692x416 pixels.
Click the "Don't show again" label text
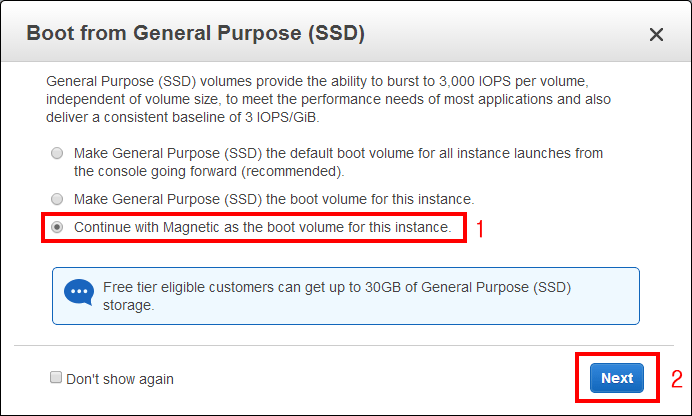[119, 379]
